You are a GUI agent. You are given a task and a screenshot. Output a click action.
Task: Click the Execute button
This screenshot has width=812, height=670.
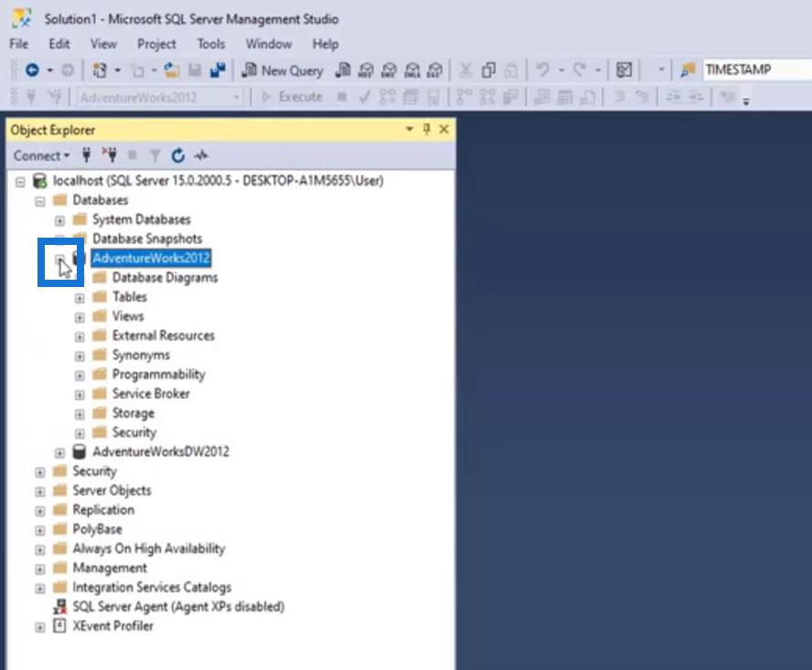click(292, 97)
